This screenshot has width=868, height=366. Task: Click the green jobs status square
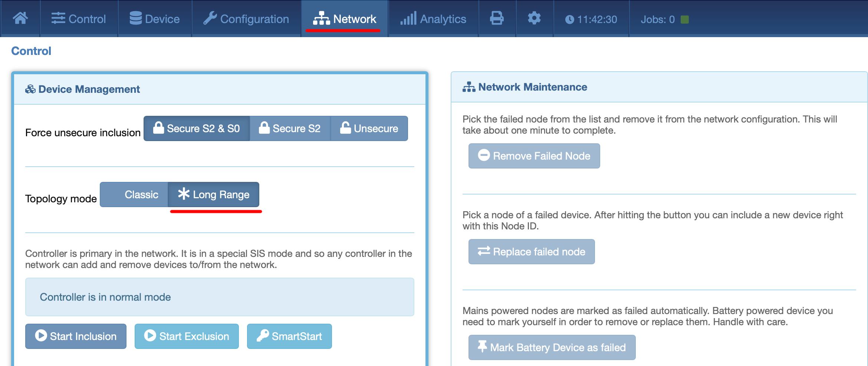[685, 19]
